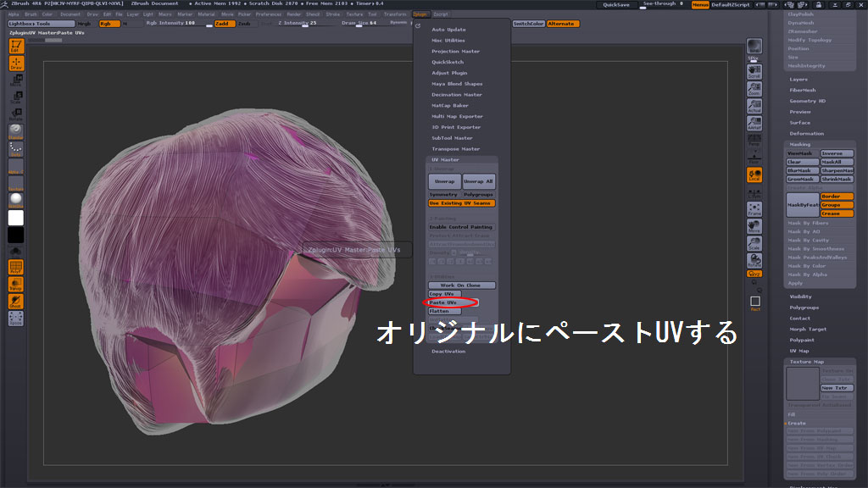Activate Edit mode icon
868x488 pixels.
click(x=16, y=46)
